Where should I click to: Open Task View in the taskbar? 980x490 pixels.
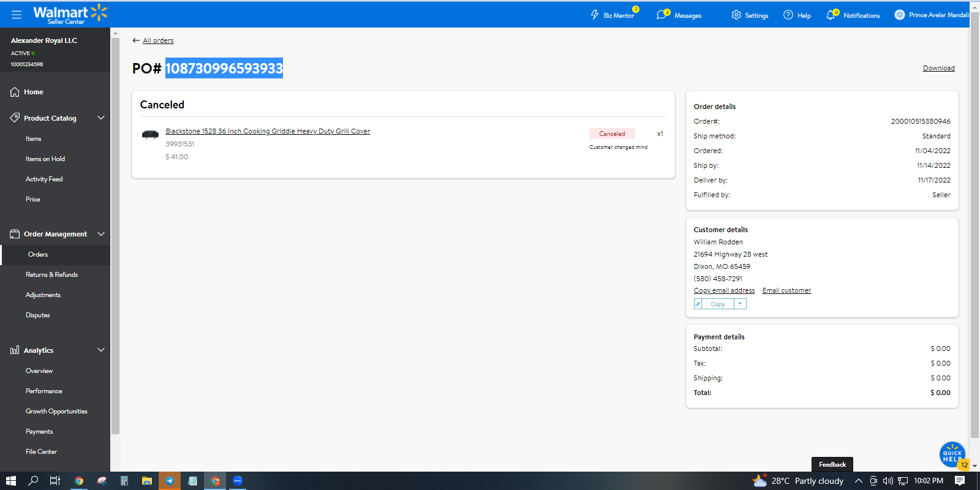tap(55, 481)
